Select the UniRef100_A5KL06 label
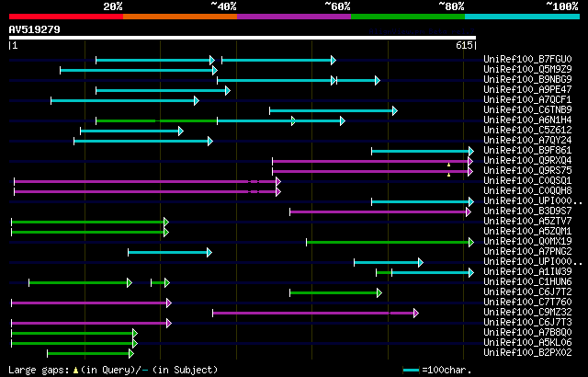Viewport: 588px width, 377px height. pos(527,343)
